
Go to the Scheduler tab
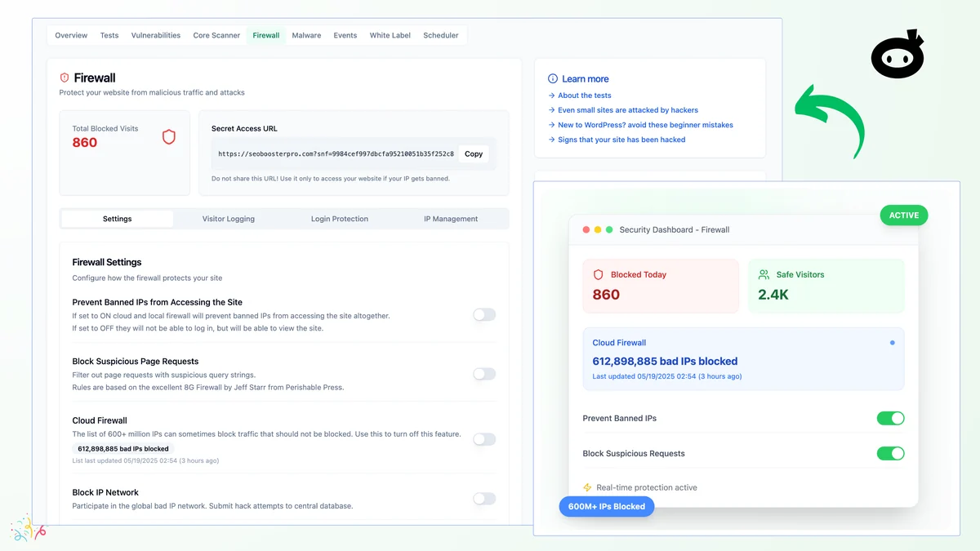click(441, 35)
